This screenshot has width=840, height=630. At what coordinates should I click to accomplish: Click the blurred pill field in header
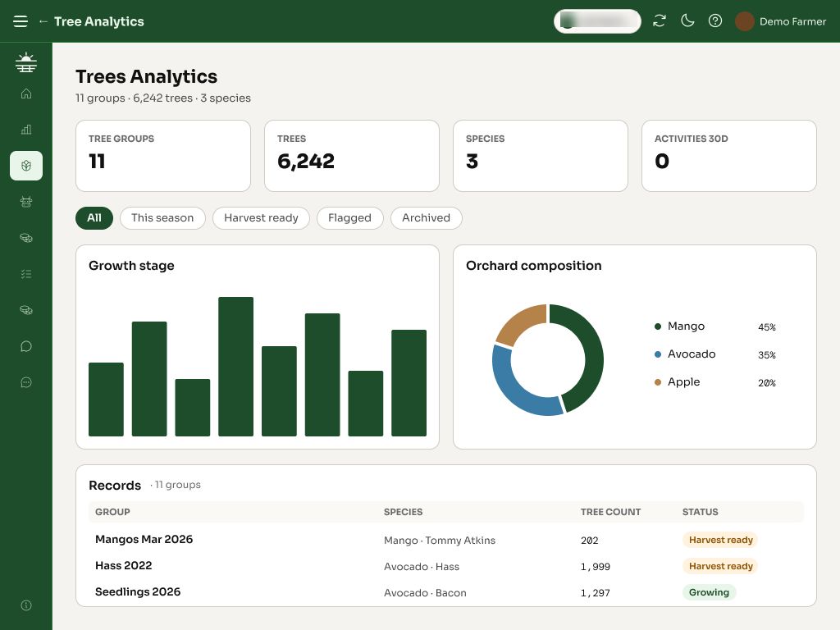[x=597, y=21]
